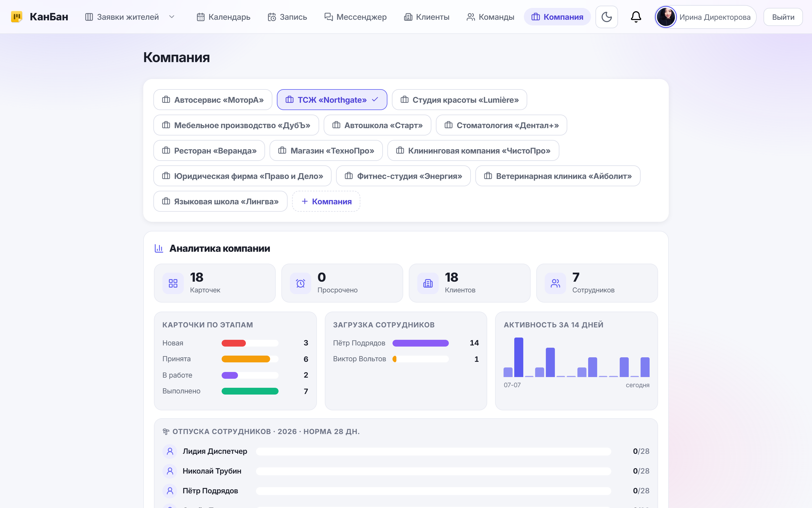Viewport: 812px width, 508px height.
Task: Click the building icon of Клиентов stat
Action: [428, 283]
